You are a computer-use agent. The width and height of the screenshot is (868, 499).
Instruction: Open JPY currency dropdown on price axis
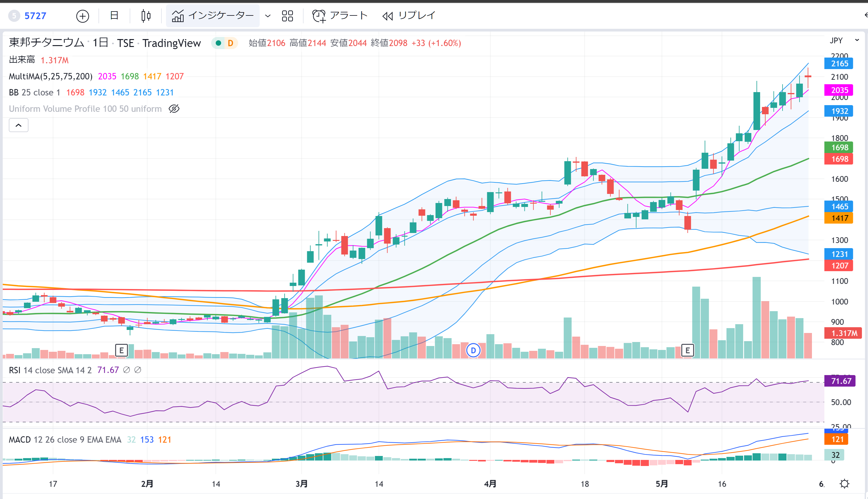[844, 40]
